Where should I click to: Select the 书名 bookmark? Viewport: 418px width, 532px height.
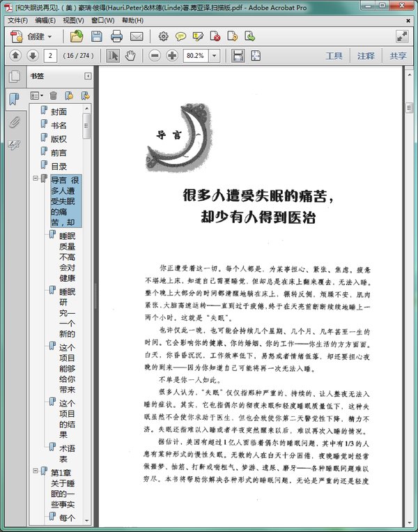[x=59, y=126]
